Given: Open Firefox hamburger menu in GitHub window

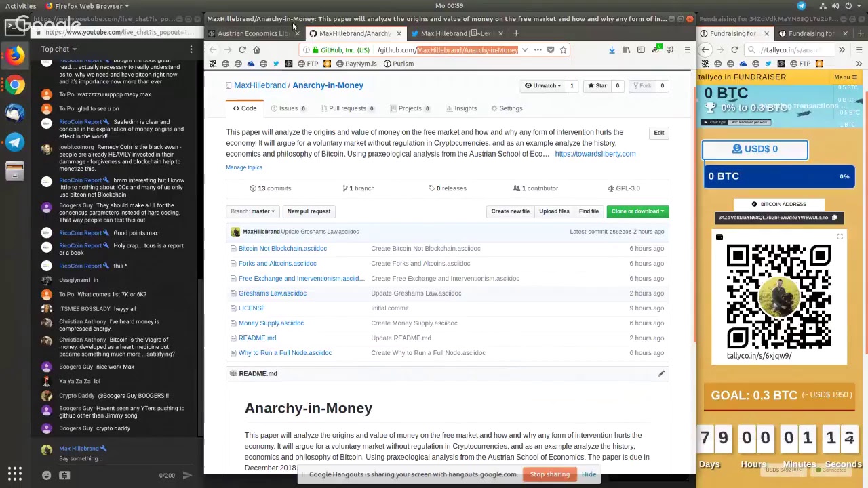Looking at the screenshot, I should pyautogui.click(x=687, y=49).
